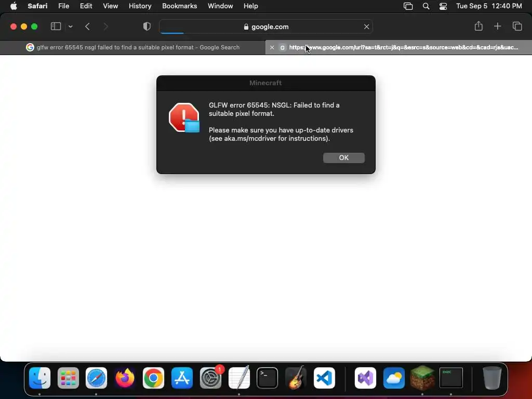Viewport: 532px width, 399px height.
Task: Go forward to the next page
Action: coord(105,26)
